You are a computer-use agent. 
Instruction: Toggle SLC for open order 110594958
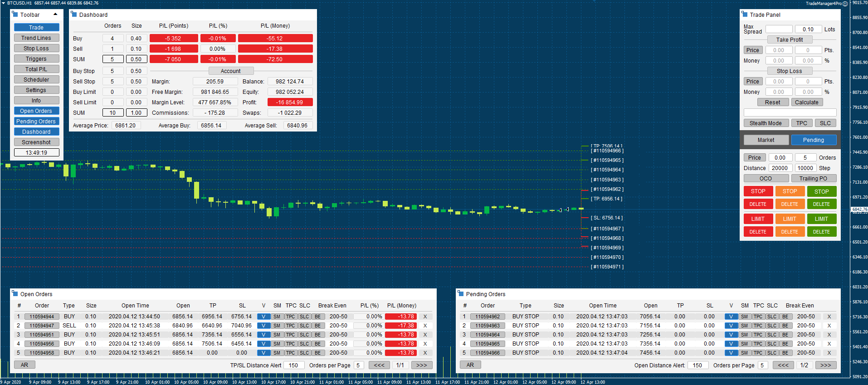pyautogui.click(x=304, y=353)
